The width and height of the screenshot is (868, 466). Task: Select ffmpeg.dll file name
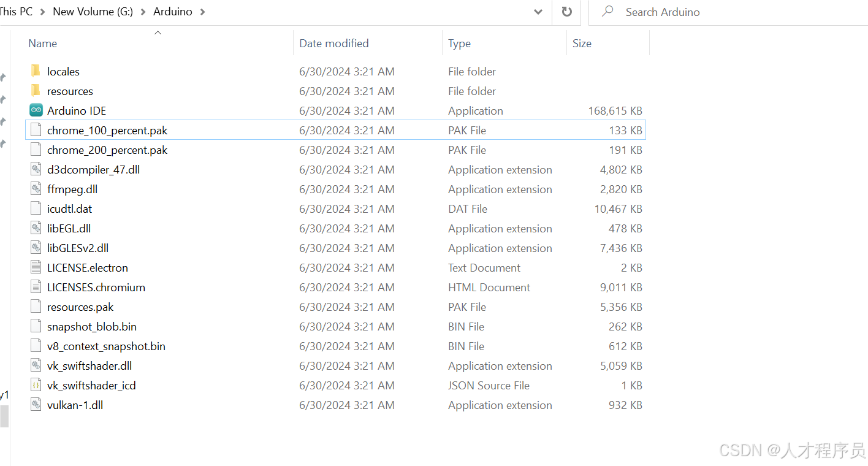click(72, 189)
